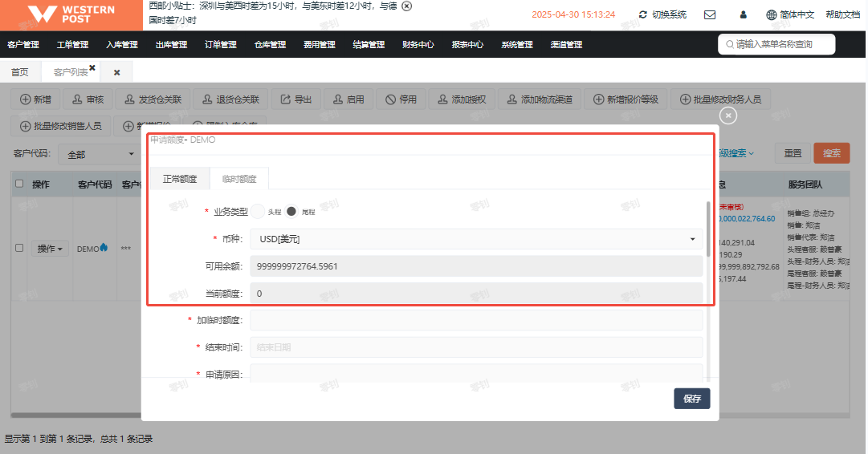Screen dimensions: 868x454
Task: Switch to 临时额度 tab
Action: coord(239,179)
